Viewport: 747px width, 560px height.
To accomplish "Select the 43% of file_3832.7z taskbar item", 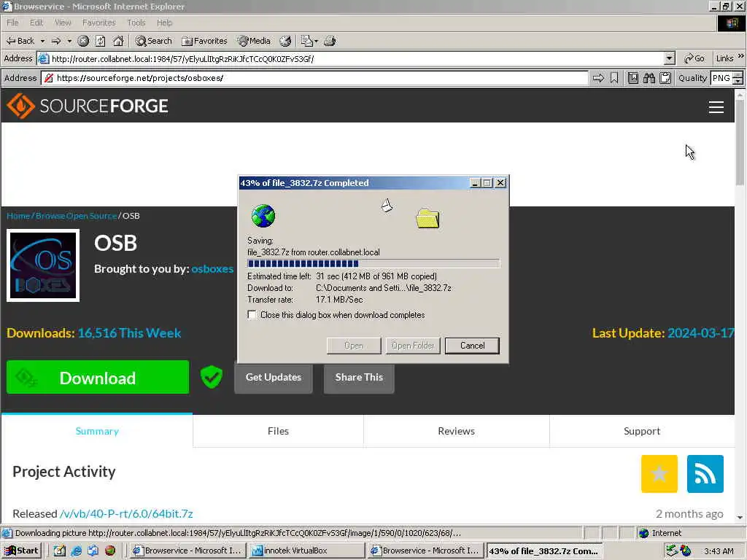I will tap(544, 551).
